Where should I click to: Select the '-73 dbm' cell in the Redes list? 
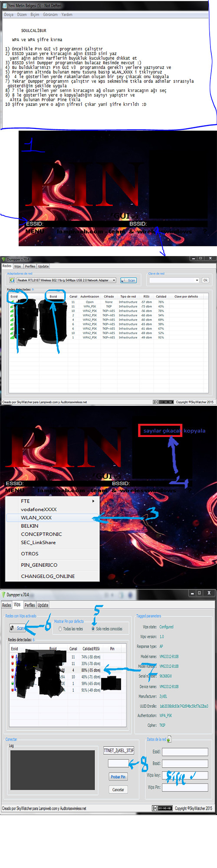(x=146, y=306)
